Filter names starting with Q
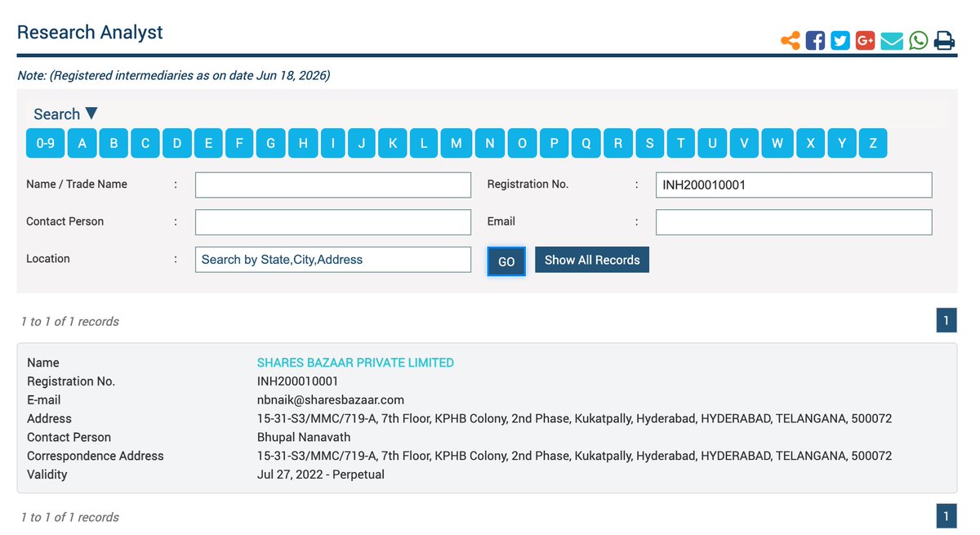The image size is (980, 535). [586, 143]
